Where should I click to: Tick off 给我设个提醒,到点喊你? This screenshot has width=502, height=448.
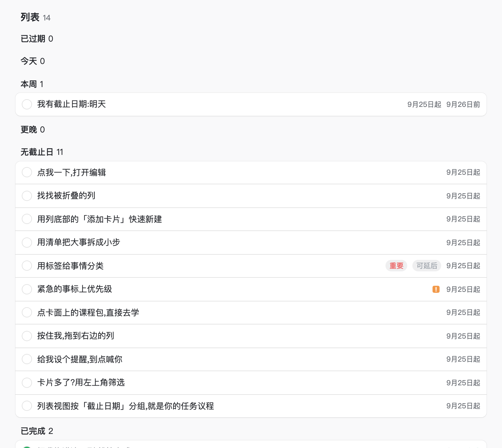click(x=27, y=359)
